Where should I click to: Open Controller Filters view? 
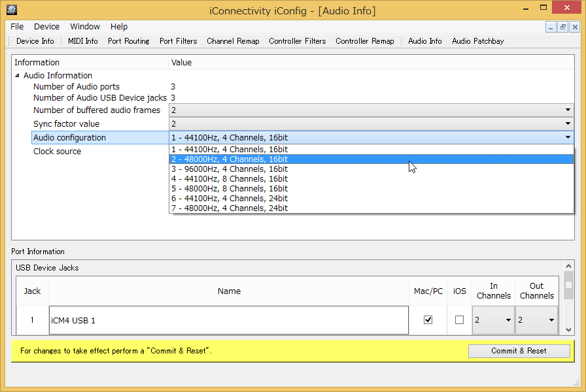(x=297, y=41)
